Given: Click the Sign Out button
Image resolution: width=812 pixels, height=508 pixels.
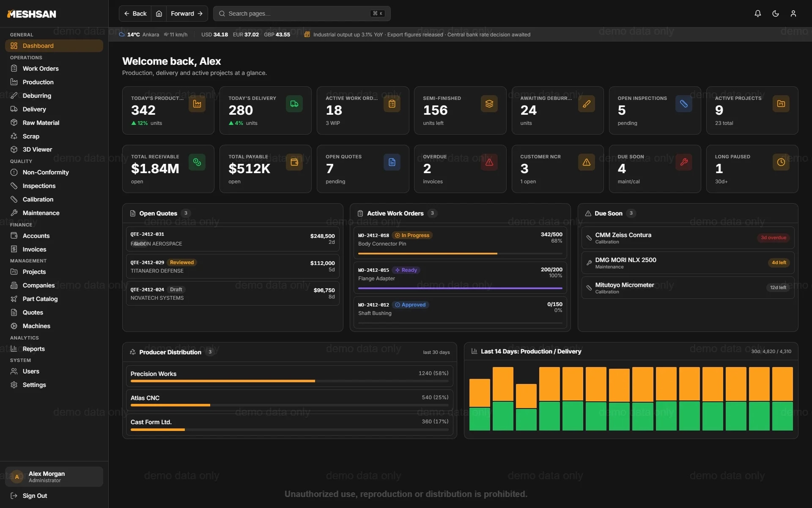Looking at the screenshot, I should coord(54,496).
